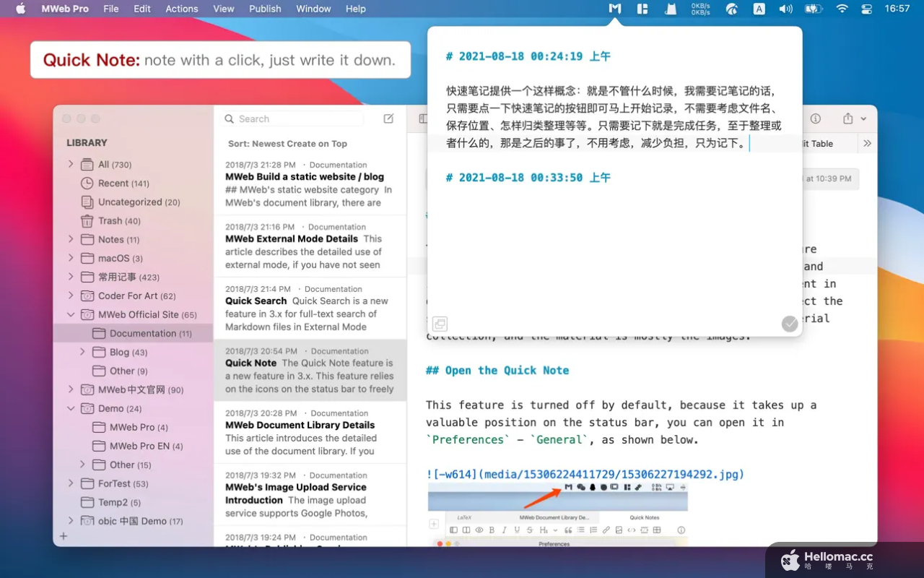Click the cat icon in the menu bar
This screenshot has height=578, width=924.
pos(671,9)
